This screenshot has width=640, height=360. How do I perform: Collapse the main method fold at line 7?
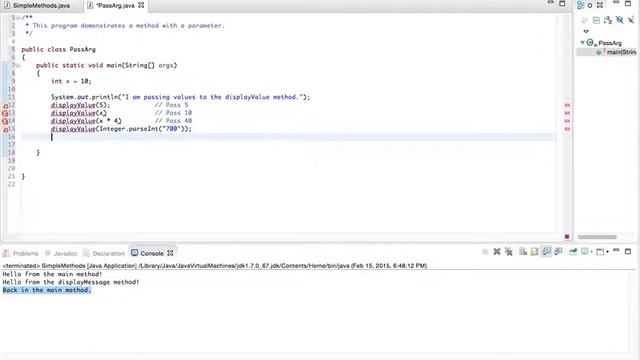18,65
